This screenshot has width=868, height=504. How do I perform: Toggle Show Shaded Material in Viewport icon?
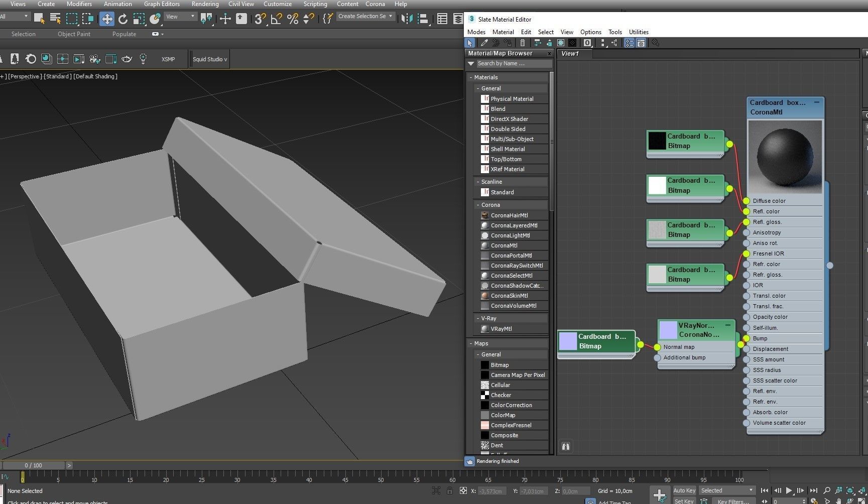tap(561, 43)
